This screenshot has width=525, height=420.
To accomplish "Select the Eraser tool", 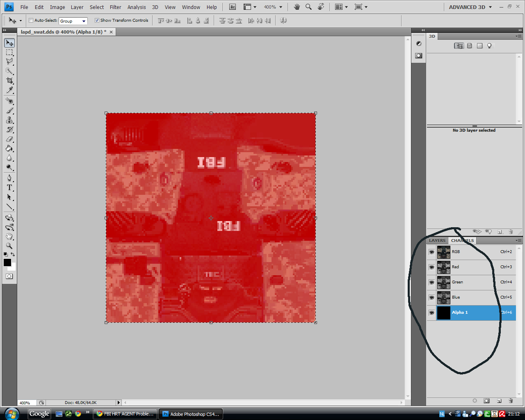I will [9, 139].
